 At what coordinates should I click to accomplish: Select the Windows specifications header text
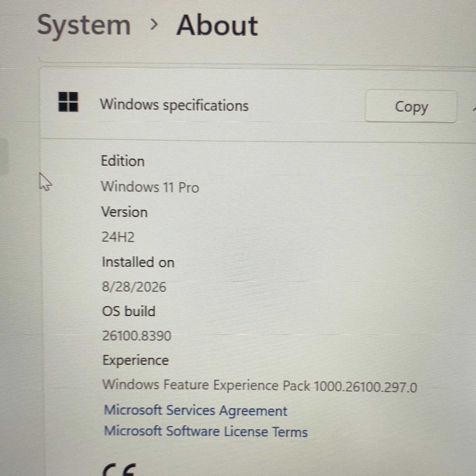(174, 105)
